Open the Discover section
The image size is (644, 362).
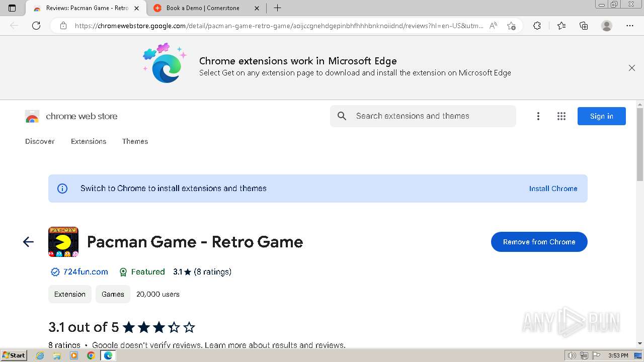click(x=40, y=141)
